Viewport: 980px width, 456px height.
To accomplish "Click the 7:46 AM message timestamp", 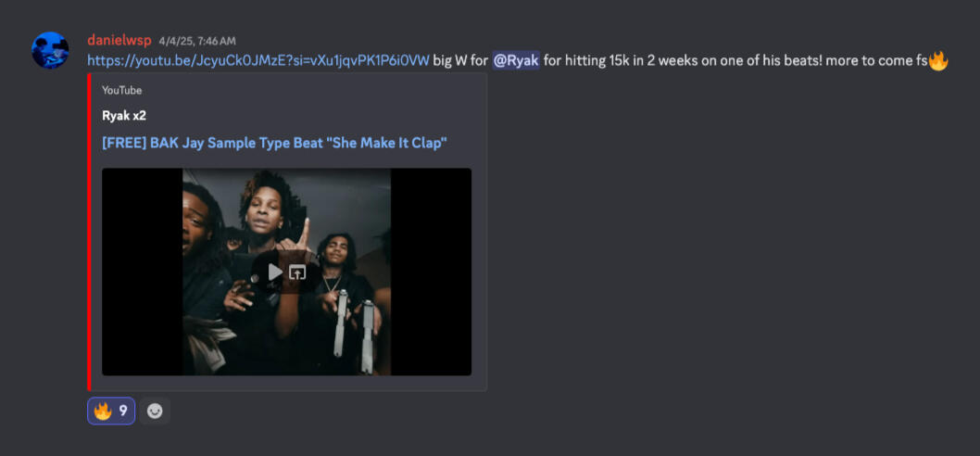I will pos(197,42).
